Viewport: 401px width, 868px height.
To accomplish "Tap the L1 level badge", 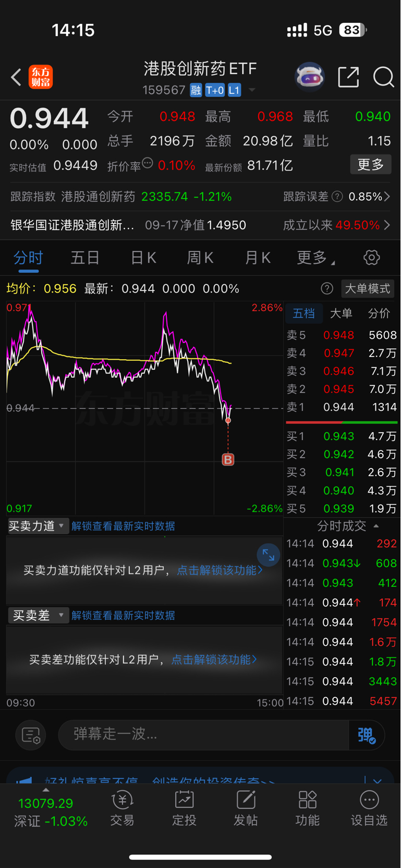I will [x=234, y=90].
